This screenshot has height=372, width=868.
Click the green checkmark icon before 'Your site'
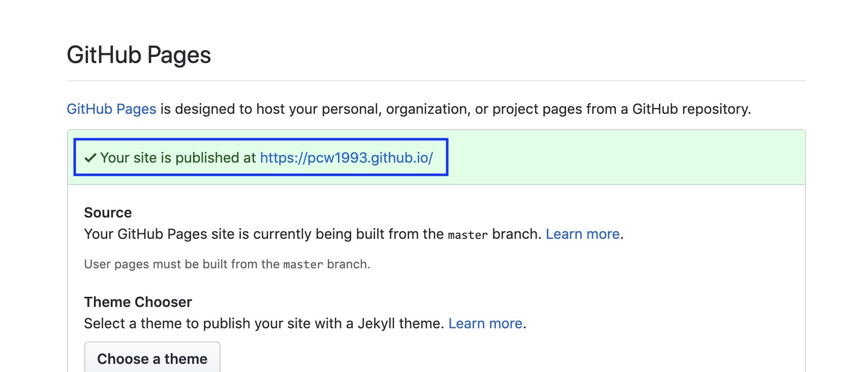[x=90, y=158]
